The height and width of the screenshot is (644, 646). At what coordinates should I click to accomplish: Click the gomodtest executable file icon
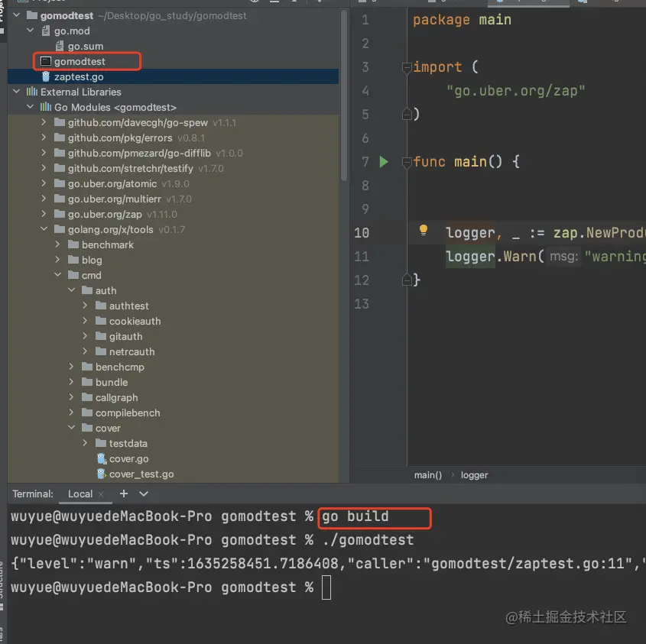click(46, 61)
